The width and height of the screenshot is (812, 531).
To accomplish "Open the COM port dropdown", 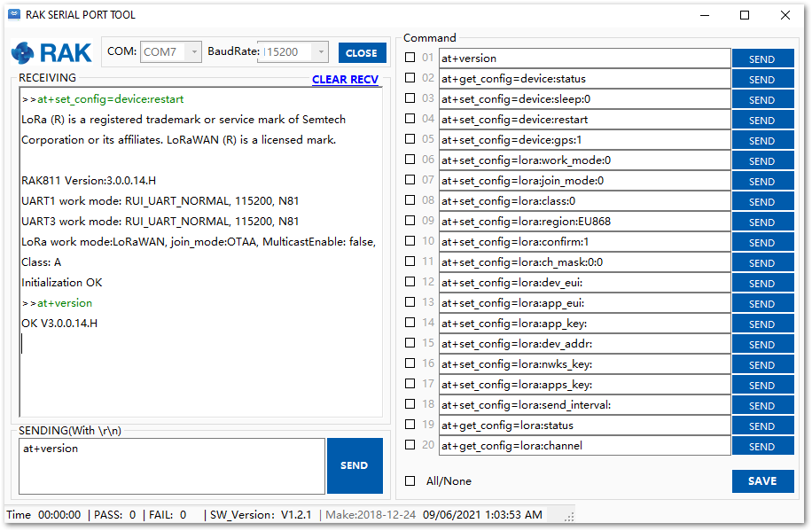I will [x=194, y=51].
